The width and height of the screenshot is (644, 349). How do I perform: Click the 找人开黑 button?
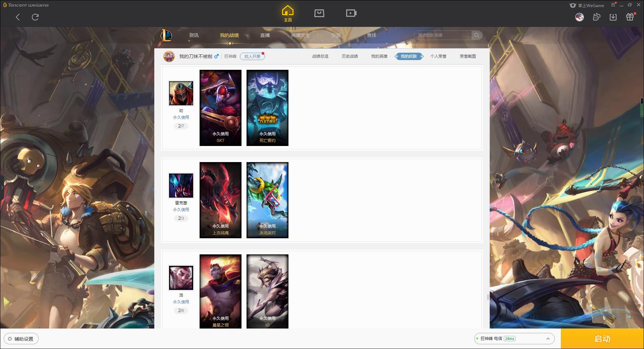tap(252, 56)
